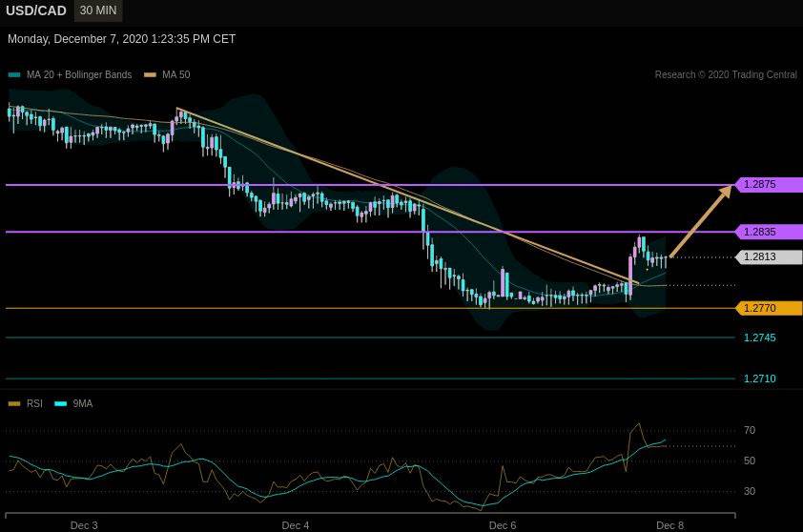Click the Research © 2020 Trading Central credit

(726, 74)
